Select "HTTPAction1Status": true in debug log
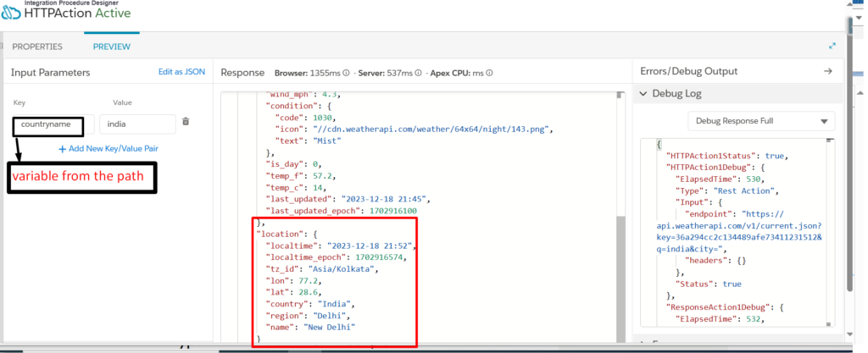This screenshot has height=353, width=868. [x=726, y=156]
